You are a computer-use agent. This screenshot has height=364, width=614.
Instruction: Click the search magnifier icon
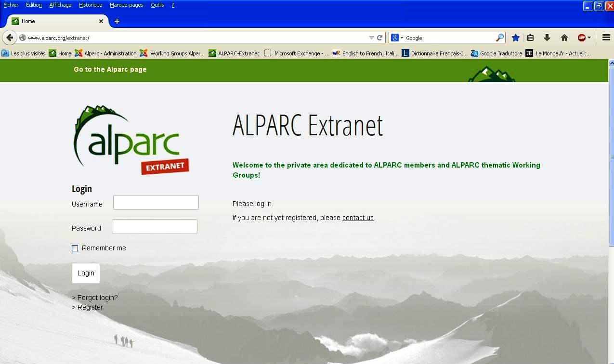(500, 38)
